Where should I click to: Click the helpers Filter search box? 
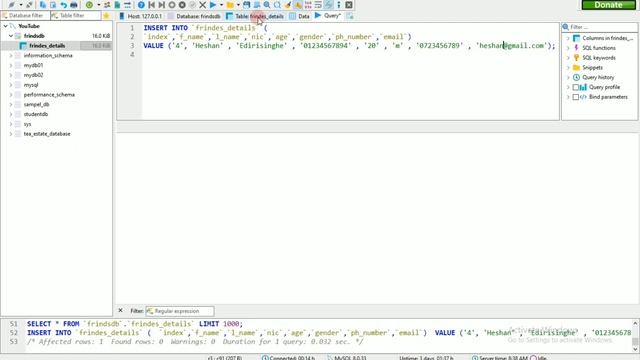coord(600,27)
